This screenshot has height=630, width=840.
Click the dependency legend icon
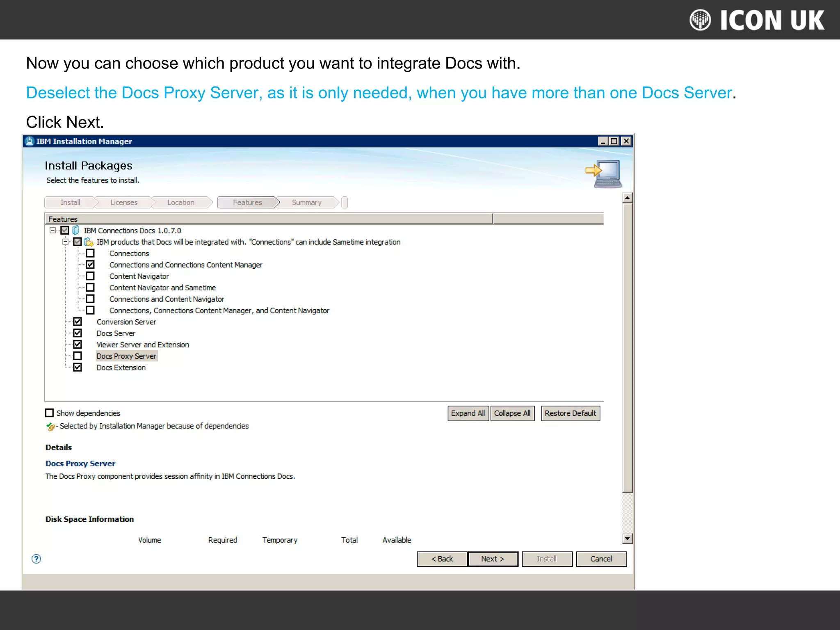pos(50,427)
